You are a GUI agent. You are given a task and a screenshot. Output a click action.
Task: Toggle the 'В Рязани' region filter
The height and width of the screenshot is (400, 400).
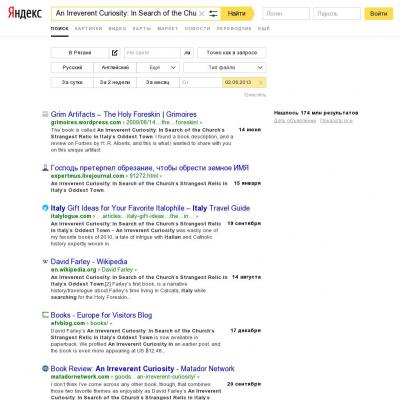pos(80,53)
